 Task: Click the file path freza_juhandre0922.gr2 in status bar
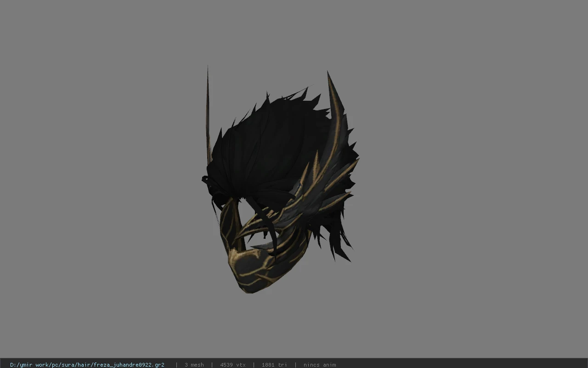[87, 365]
